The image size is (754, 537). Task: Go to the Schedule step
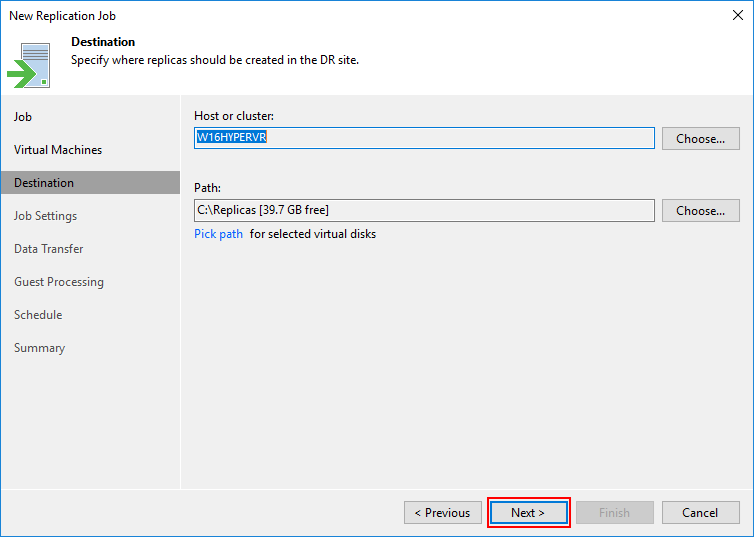tap(38, 315)
